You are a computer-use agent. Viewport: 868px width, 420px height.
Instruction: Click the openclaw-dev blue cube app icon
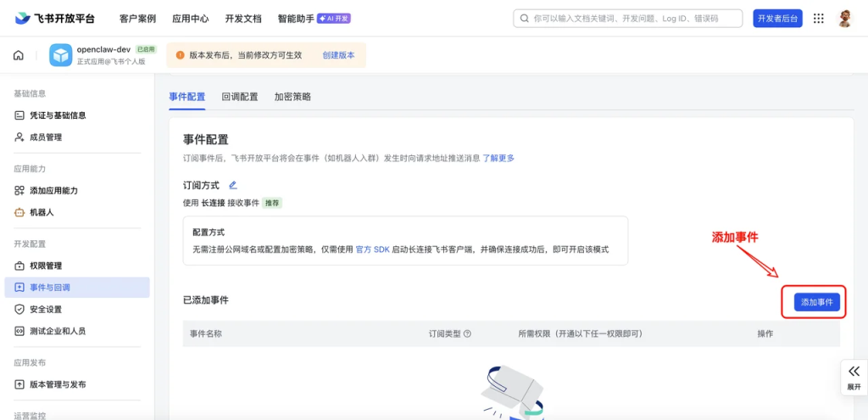pyautogui.click(x=61, y=55)
